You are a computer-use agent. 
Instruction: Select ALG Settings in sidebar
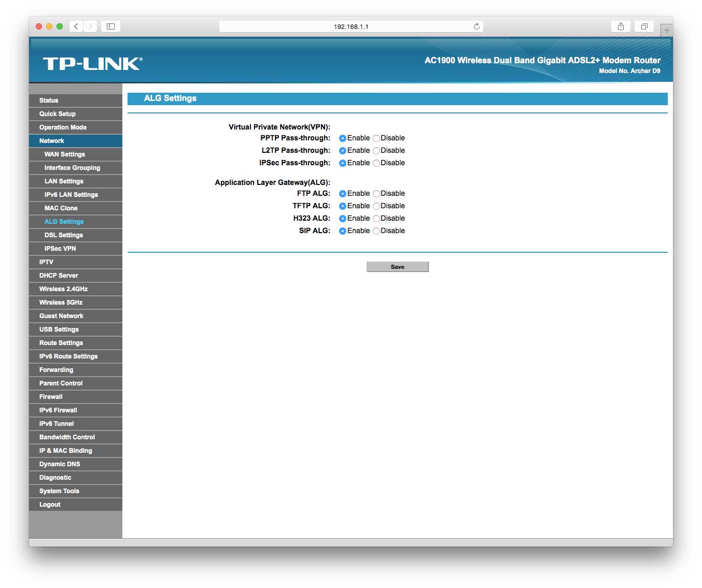(76, 222)
